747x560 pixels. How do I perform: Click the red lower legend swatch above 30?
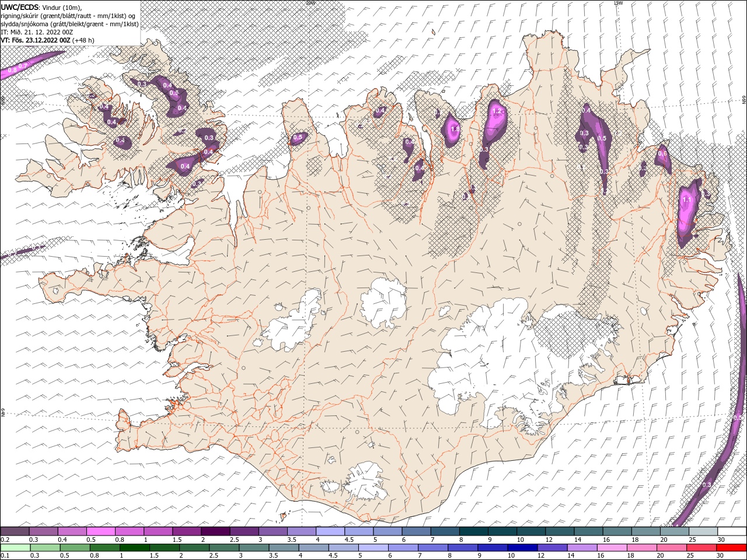point(732,547)
